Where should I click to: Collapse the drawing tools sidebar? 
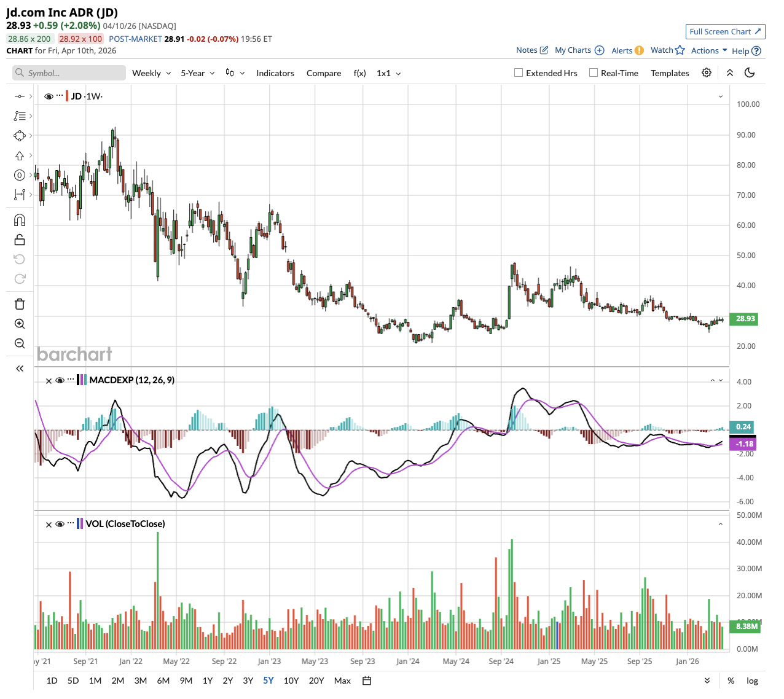coord(20,369)
